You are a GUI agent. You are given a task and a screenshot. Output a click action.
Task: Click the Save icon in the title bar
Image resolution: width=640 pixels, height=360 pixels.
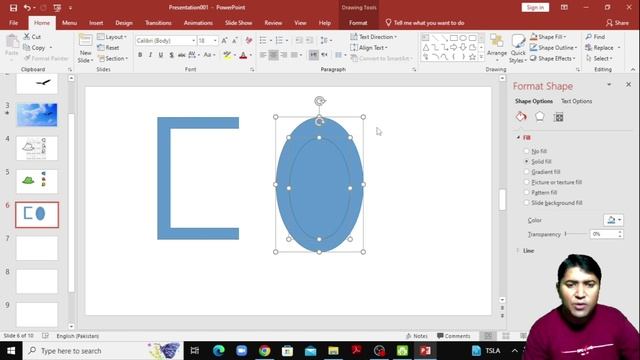[x=13, y=8]
